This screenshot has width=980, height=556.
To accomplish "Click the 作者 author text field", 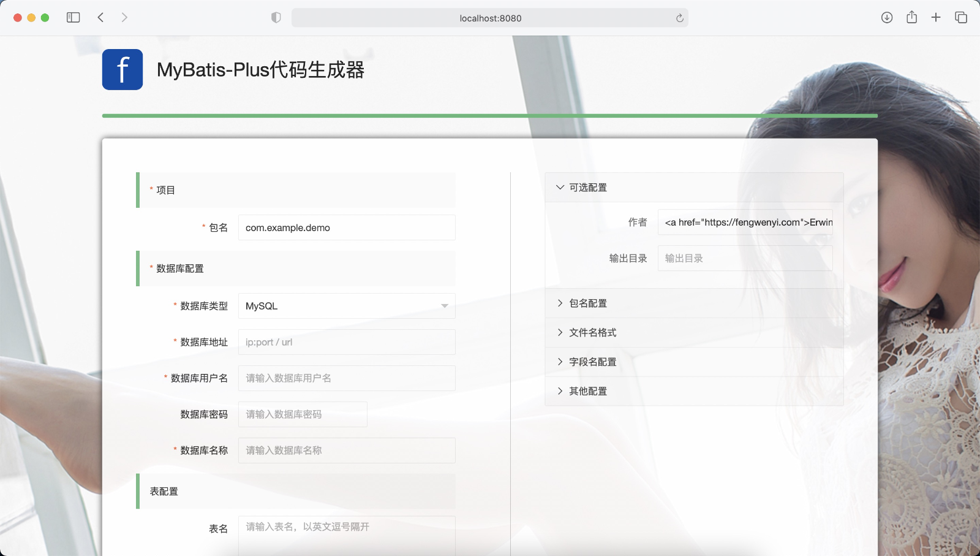I will (x=745, y=222).
